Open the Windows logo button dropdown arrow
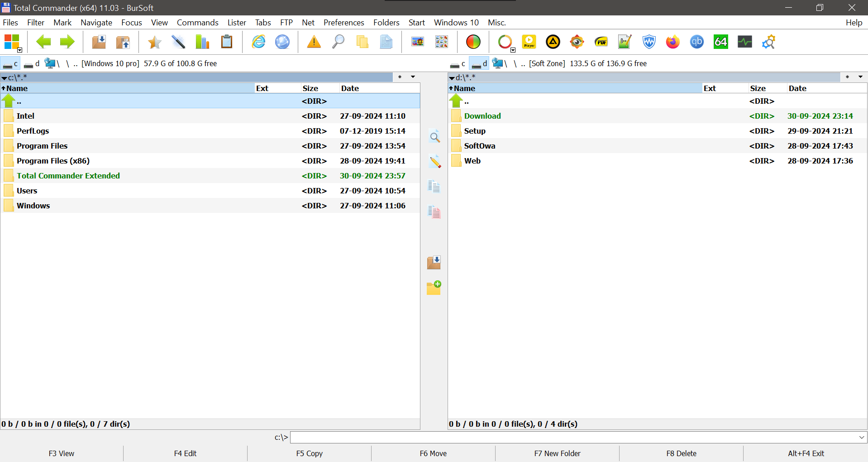 click(20, 50)
